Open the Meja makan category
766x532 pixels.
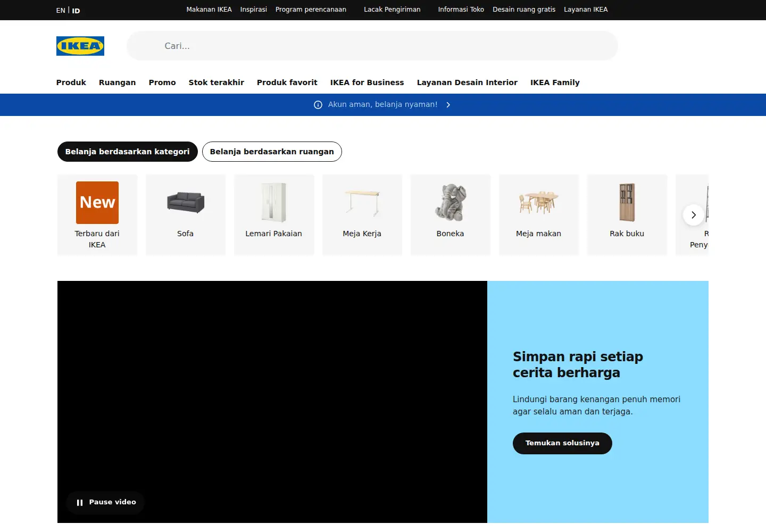coord(539,215)
